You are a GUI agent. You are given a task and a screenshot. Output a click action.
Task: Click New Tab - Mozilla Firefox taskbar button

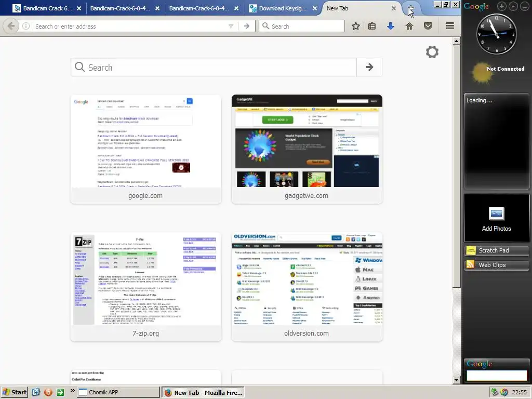[203, 393]
